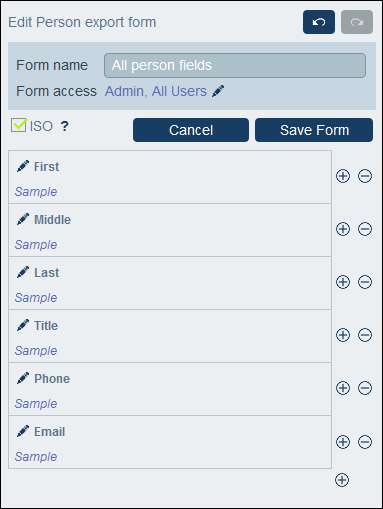Click the Form name text field

pyautogui.click(x=235, y=65)
